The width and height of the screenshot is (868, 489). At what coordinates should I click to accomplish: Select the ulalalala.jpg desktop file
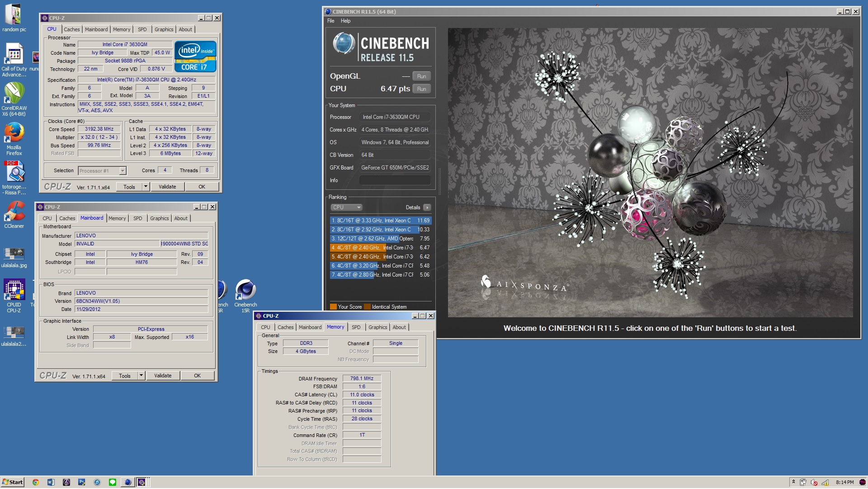(x=14, y=257)
